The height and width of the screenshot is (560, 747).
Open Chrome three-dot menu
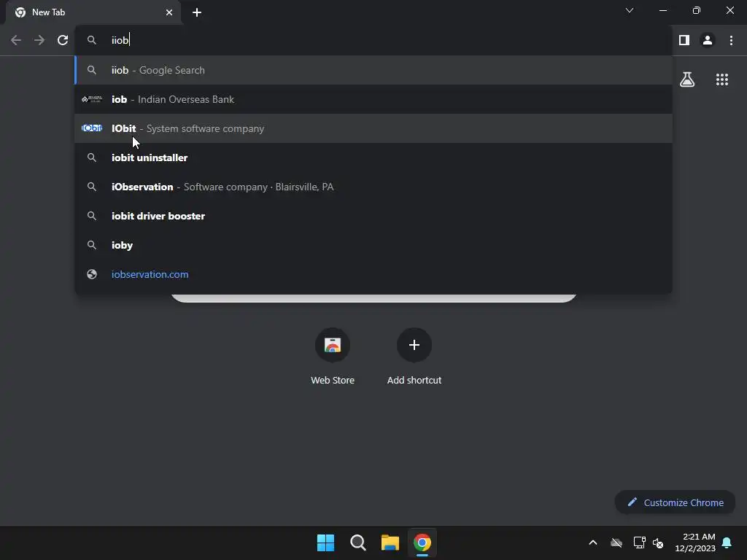[x=731, y=40]
